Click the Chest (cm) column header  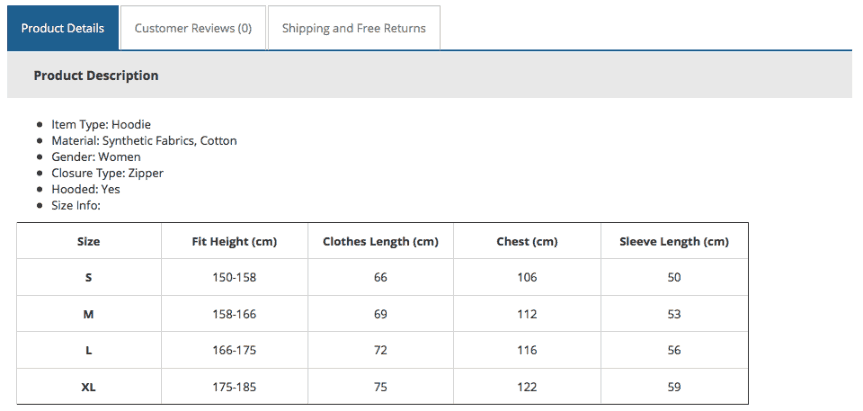tap(527, 241)
